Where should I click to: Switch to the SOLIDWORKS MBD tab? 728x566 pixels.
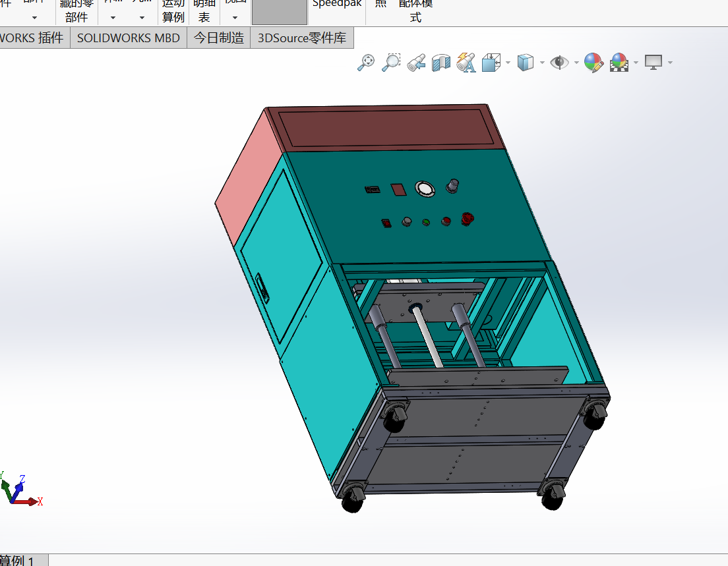[129, 38]
